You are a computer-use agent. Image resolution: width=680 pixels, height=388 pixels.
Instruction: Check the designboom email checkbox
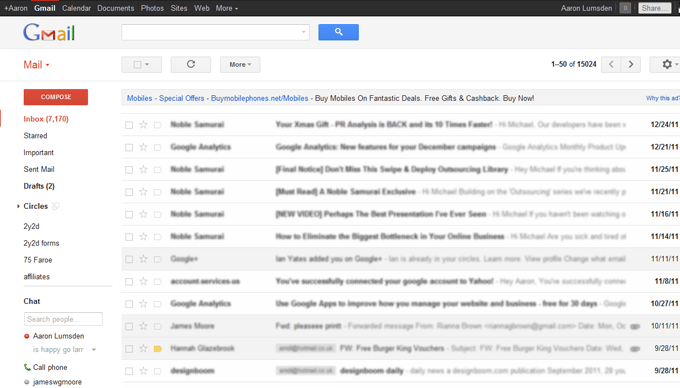(129, 371)
